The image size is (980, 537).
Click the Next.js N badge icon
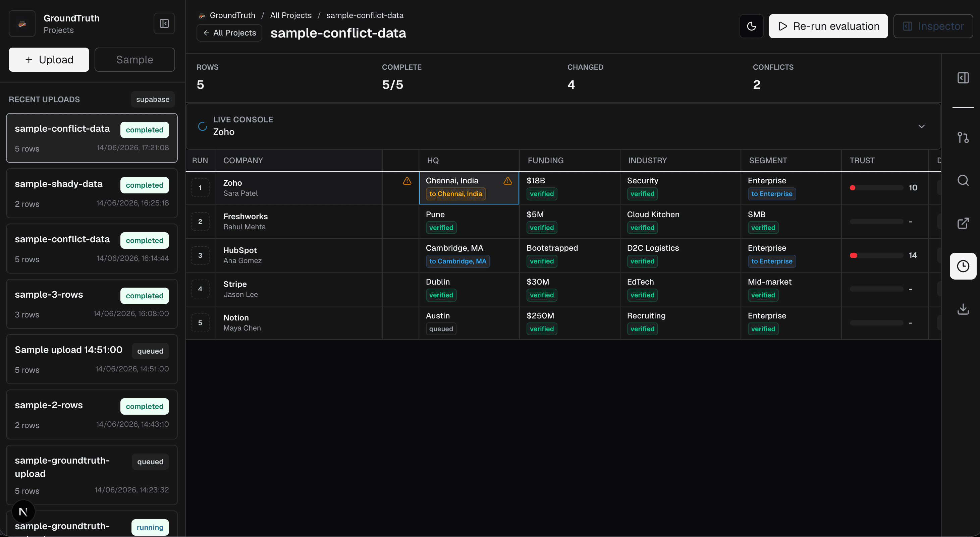[23, 512]
